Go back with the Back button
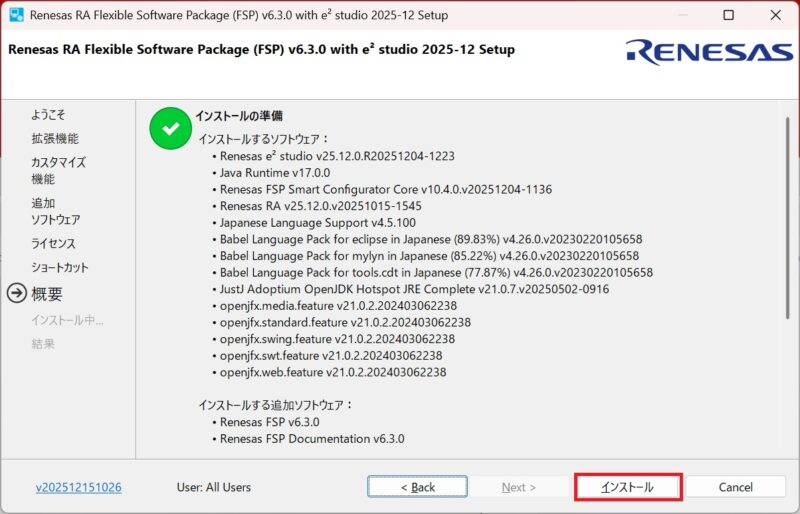The width and height of the screenshot is (800, 514). [x=417, y=487]
